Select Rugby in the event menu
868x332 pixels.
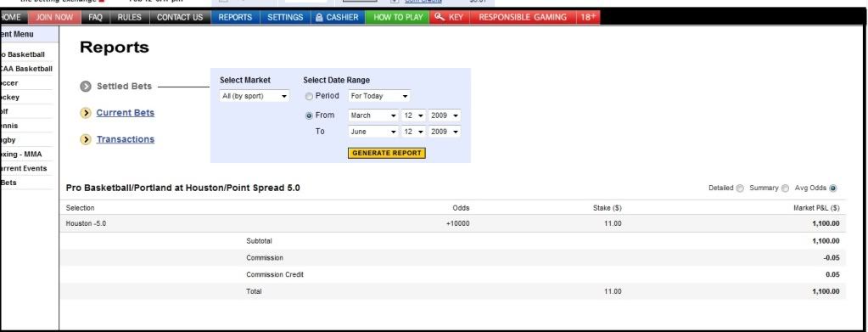pos(8,140)
